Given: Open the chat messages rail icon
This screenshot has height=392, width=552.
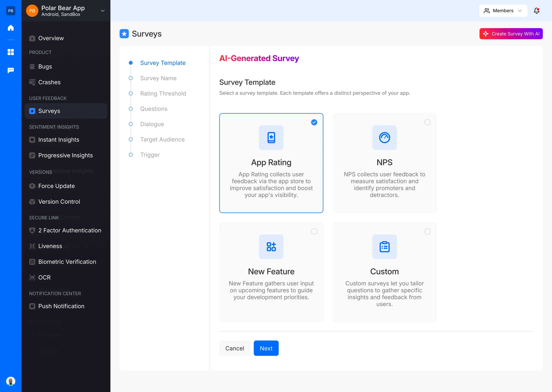Looking at the screenshot, I should click(11, 70).
